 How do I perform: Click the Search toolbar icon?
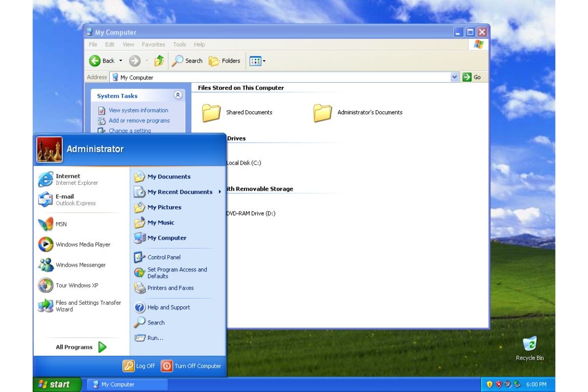coord(187,60)
